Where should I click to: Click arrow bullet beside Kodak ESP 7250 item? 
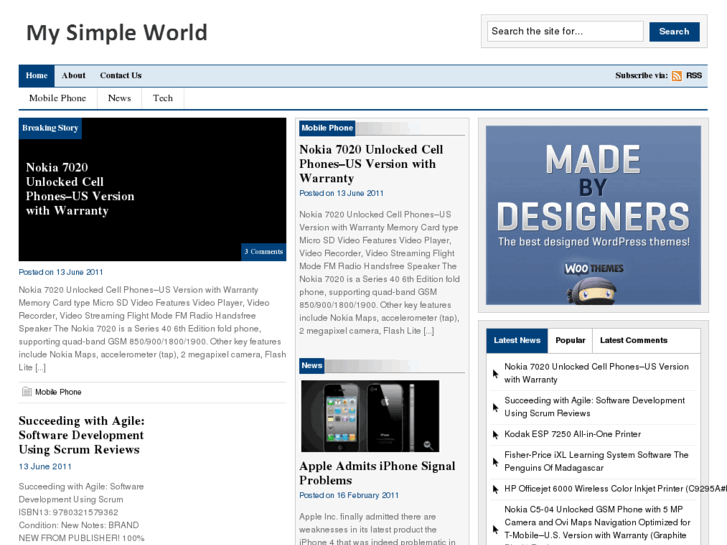(x=495, y=435)
